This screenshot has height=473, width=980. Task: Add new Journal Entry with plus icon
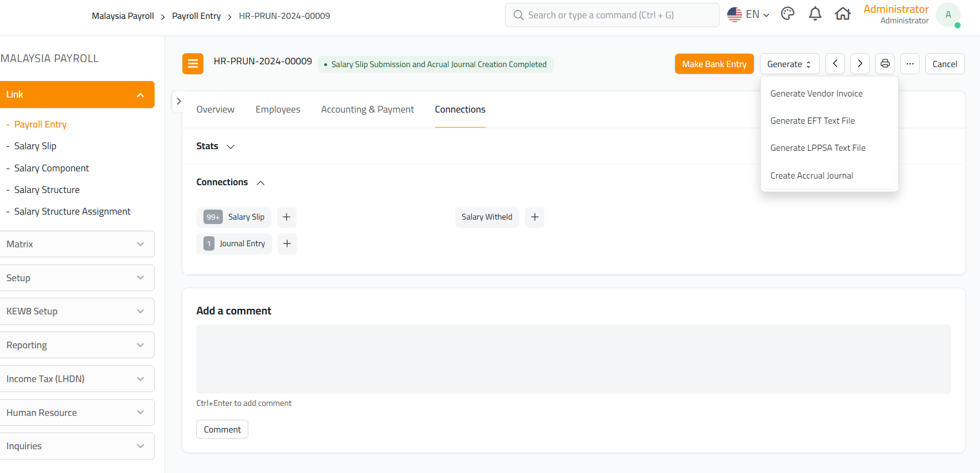[x=287, y=244]
